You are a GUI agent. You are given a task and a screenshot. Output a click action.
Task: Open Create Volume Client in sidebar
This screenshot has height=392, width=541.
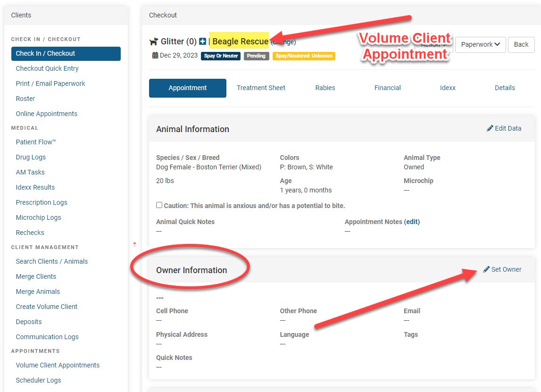point(47,307)
